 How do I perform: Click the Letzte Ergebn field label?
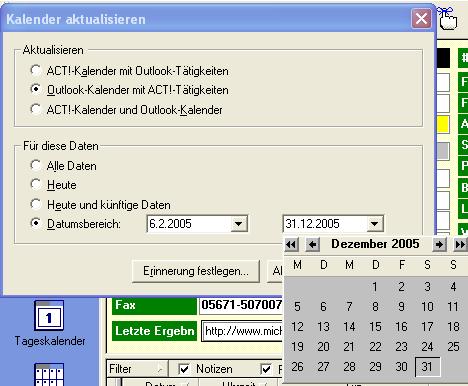click(155, 331)
